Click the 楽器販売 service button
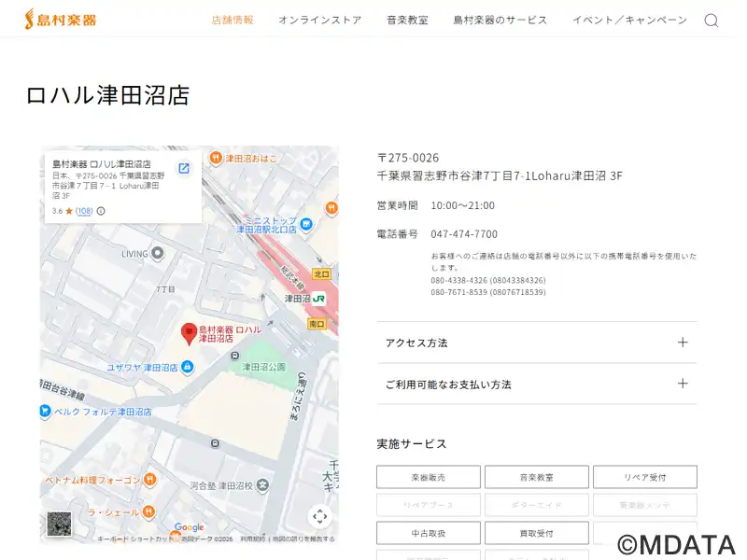This screenshot has height=560, width=747. click(x=429, y=477)
